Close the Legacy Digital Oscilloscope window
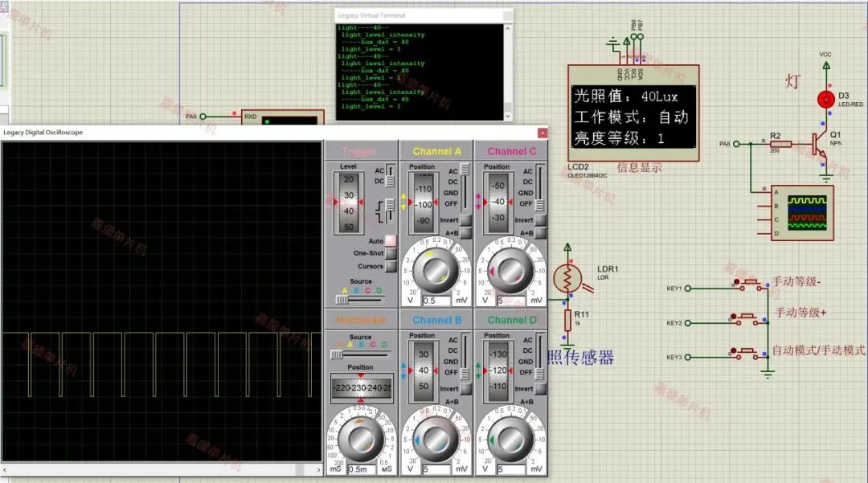This screenshot has width=868, height=483. pyautogui.click(x=542, y=133)
